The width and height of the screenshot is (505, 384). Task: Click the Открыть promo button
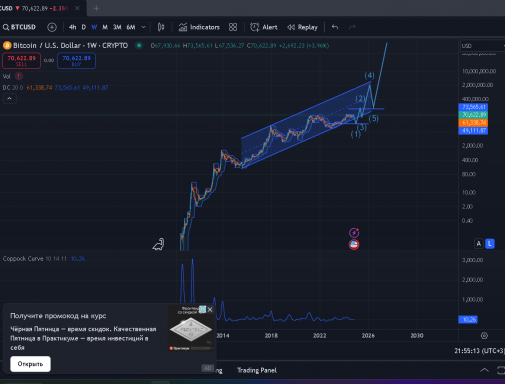pyautogui.click(x=30, y=364)
